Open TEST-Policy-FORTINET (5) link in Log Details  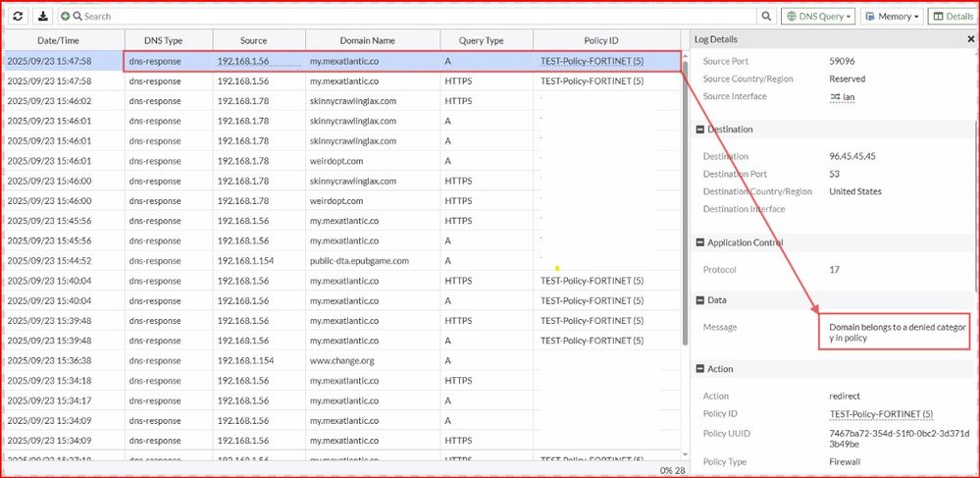pos(881,413)
